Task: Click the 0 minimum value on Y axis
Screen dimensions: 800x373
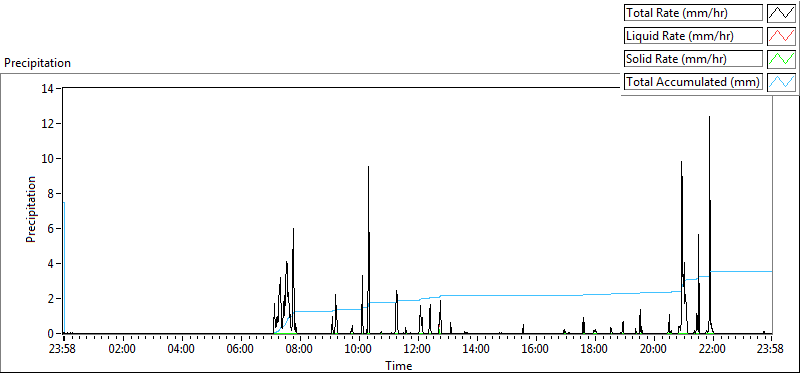Action: point(52,334)
